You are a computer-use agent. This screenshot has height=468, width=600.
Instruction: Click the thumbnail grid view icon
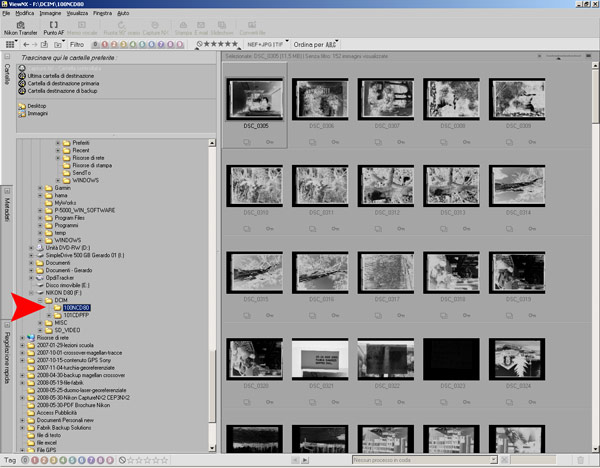coord(10,45)
